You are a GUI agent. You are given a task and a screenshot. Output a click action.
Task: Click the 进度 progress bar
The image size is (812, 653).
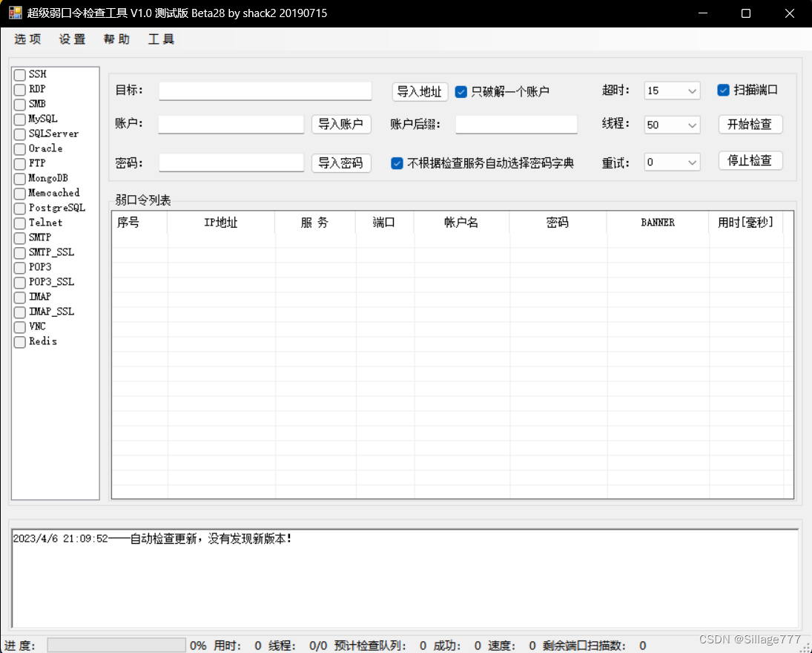[116, 646]
